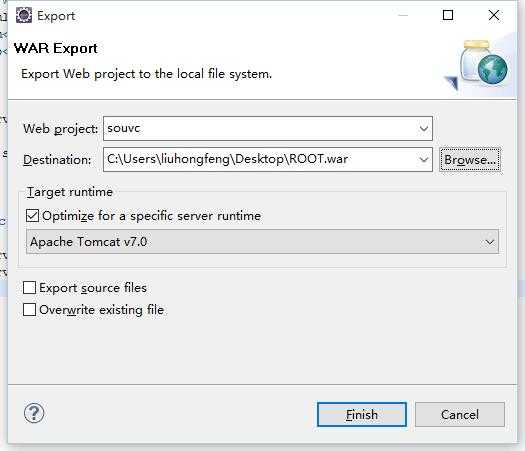Click the Overwrite existing file label
Image resolution: width=525 pixels, height=451 pixels.
(101, 310)
